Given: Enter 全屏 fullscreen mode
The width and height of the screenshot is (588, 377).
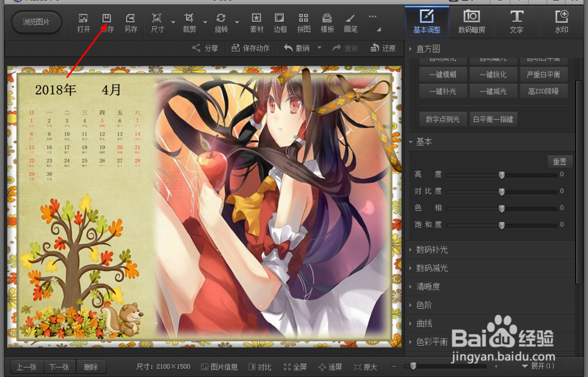Looking at the screenshot, I should point(295,367).
